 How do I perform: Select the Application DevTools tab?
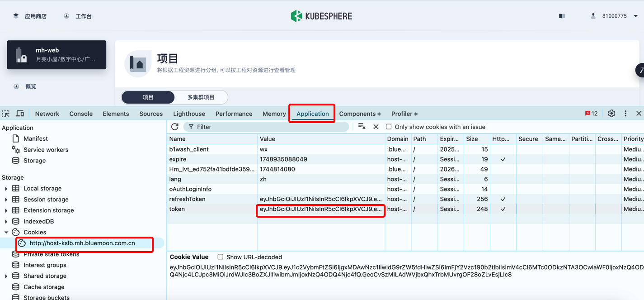[312, 114]
